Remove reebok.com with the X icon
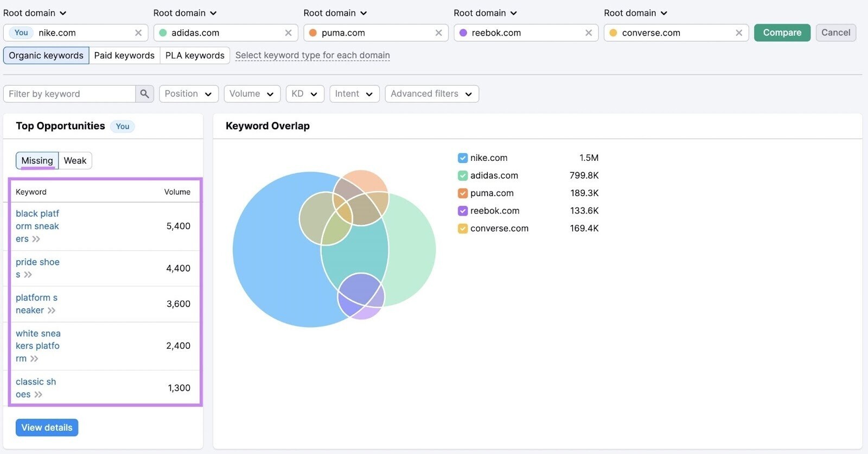The height and width of the screenshot is (454, 868). 589,33
